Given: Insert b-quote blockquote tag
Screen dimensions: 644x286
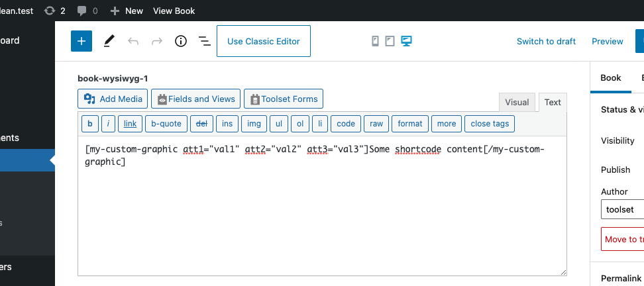Looking at the screenshot, I should coord(166,124).
